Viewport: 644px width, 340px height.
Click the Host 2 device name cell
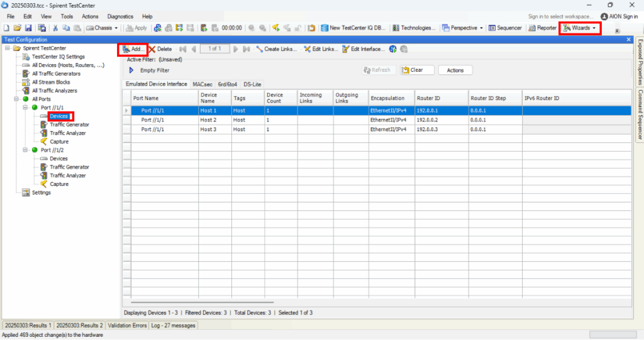tap(215, 120)
